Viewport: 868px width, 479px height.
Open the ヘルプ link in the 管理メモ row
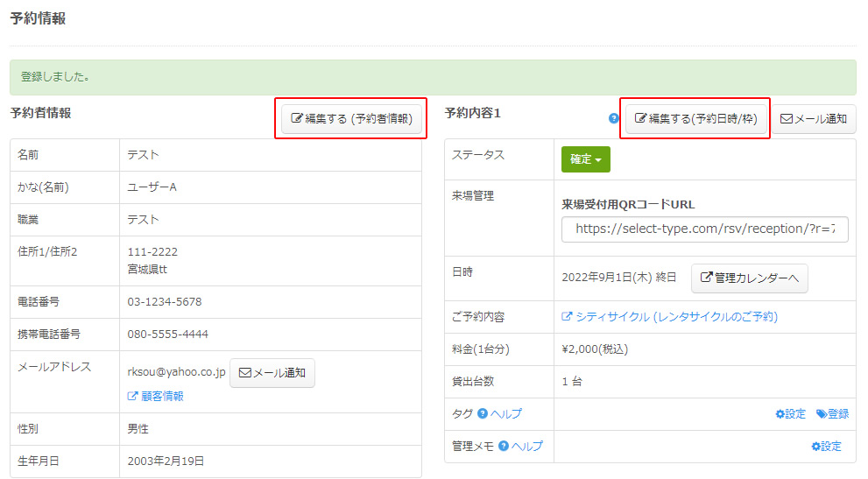tap(527, 446)
